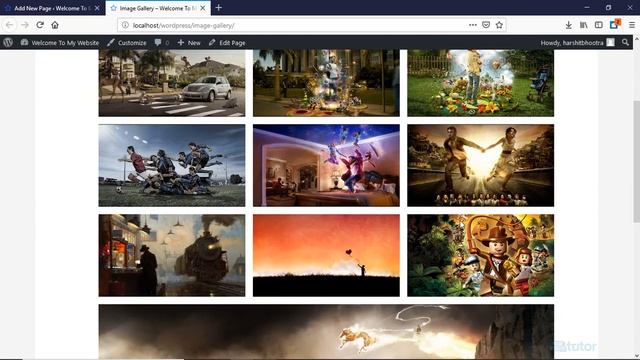Save page to Pocket

[x=486, y=25]
